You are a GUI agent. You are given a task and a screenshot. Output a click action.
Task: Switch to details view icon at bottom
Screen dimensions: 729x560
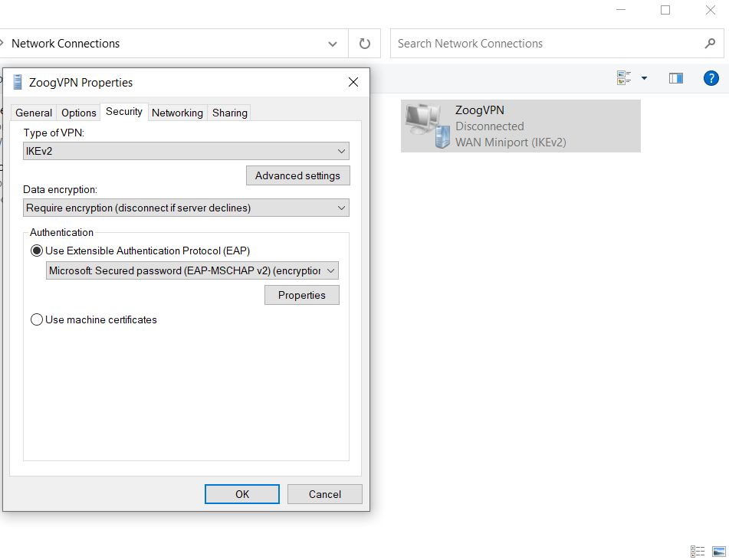(x=698, y=552)
